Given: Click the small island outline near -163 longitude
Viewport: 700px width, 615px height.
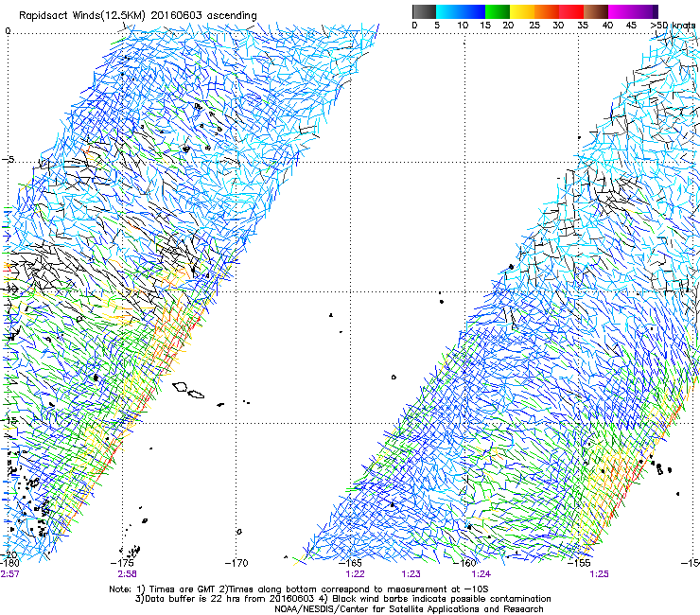Looking at the screenshot, I should coord(394,378).
